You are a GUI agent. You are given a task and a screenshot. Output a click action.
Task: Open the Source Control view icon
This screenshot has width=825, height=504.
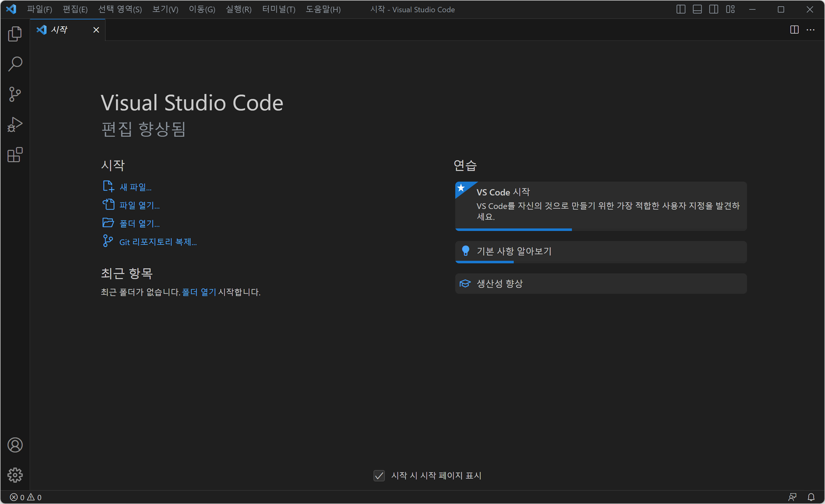[x=15, y=94]
